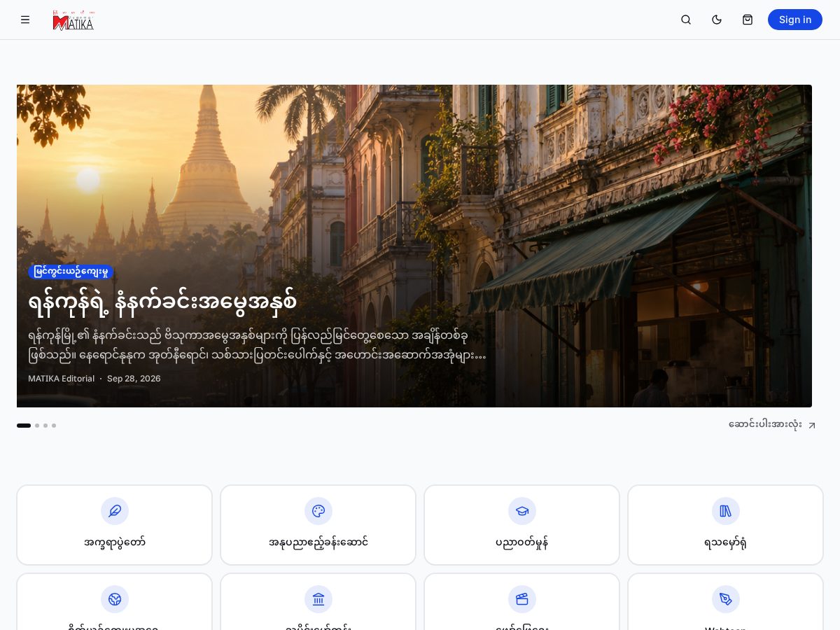The image size is (840, 630).
Task: Open the Yangon morning featured image
Action: (414, 246)
